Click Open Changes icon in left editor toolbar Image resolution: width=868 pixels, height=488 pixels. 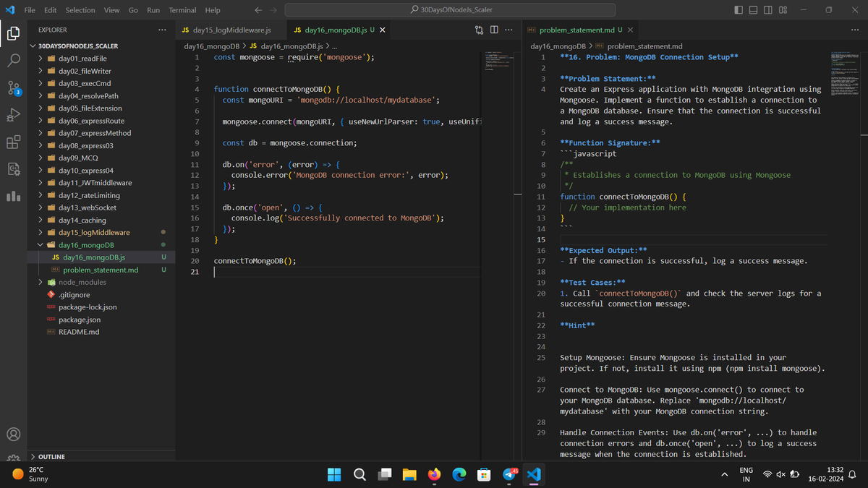tap(479, 30)
